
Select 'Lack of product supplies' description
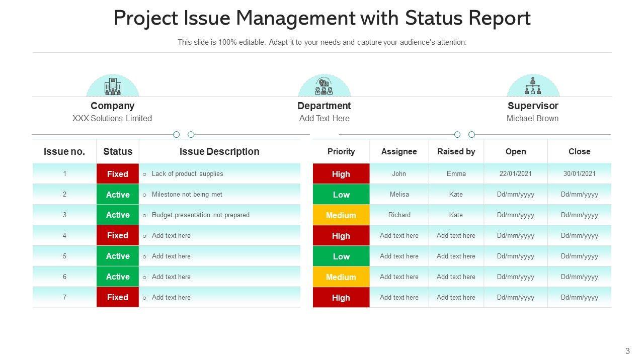(187, 174)
